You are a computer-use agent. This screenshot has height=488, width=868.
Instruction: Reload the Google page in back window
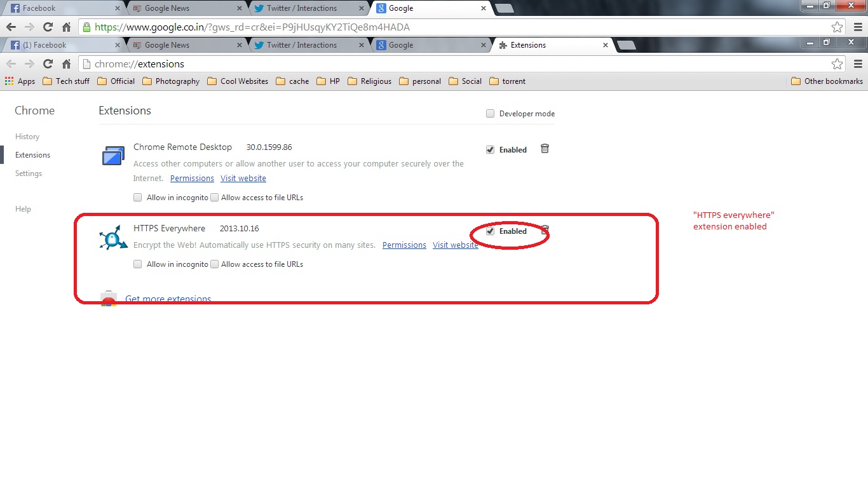coord(48,27)
